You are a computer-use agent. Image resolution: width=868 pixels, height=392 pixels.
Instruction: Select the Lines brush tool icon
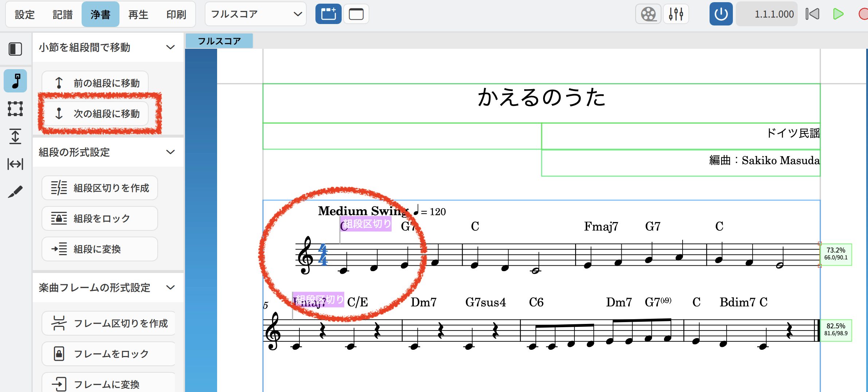click(15, 192)
